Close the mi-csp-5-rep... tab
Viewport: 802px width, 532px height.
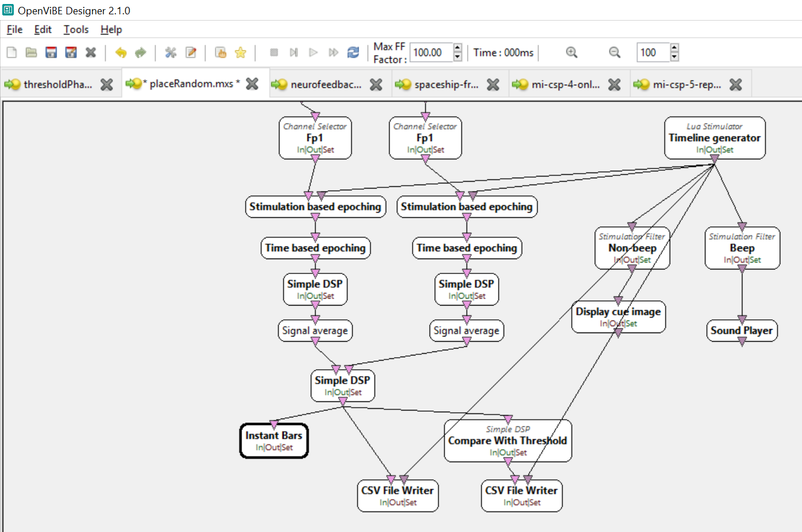[735, 84]
